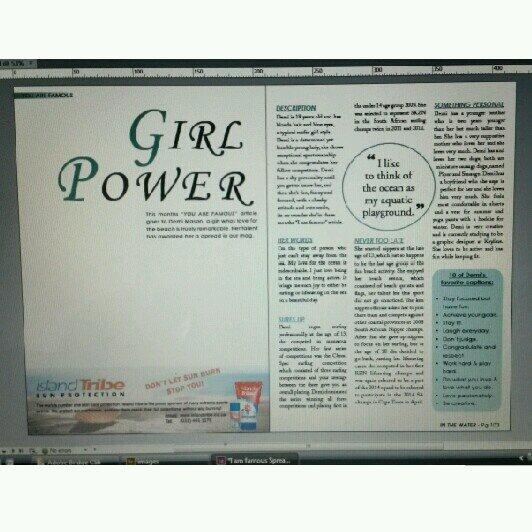
Task: Select the '10 of Demi's favorite captions' box heading
Action: click(468, 279)
